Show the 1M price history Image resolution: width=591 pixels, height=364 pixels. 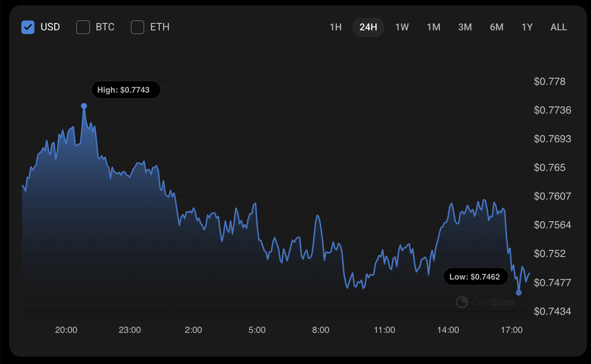[x=433, y=27]
